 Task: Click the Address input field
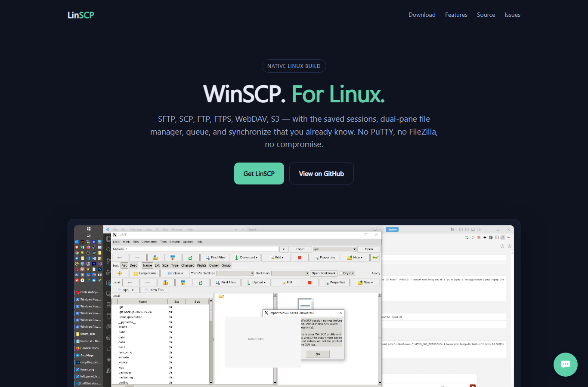pos(201,249)
